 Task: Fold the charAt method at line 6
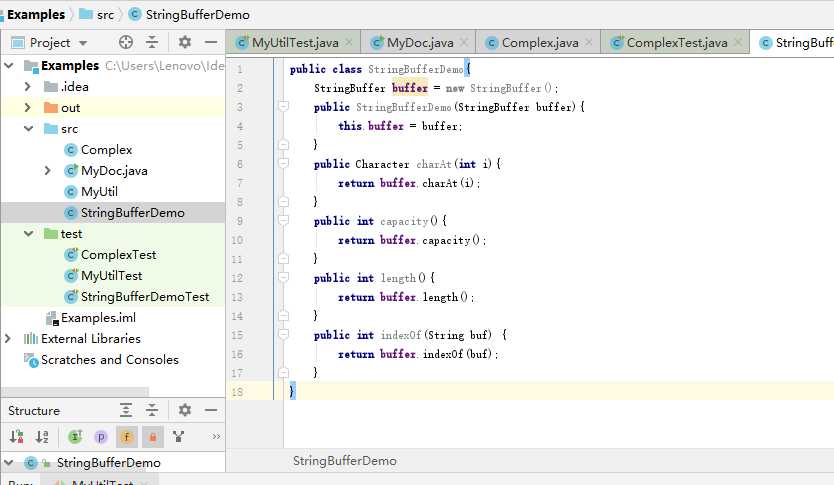click(283, 163)
